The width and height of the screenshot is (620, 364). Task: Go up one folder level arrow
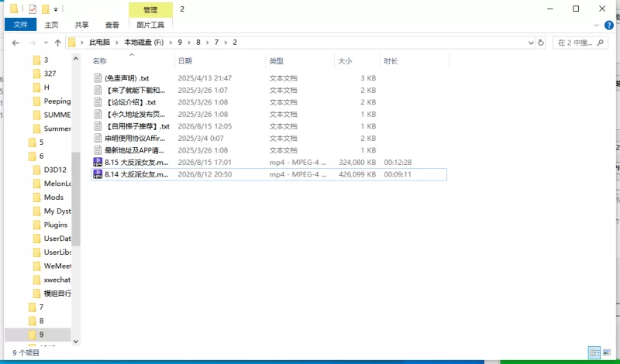click(57, 43)
